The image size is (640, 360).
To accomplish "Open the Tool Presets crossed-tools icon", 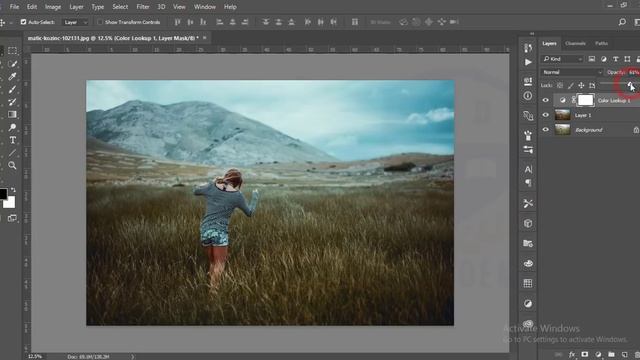I will point(528,203).
